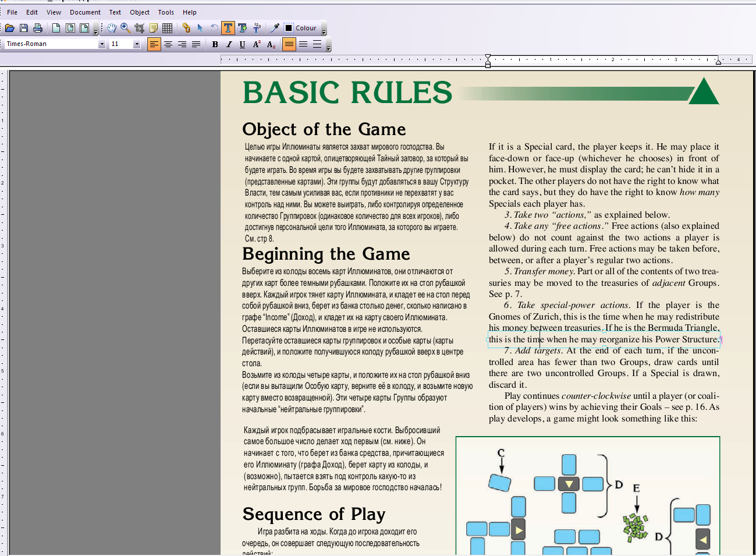Open the Tools menu
The image size is (756, 556).
point(166,12)
